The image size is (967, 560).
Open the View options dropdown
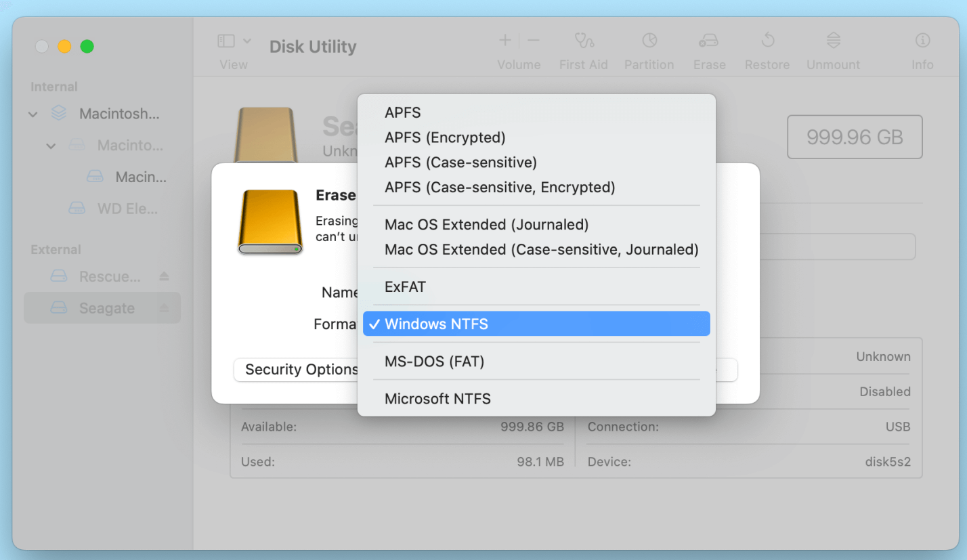pyautogui.click(x=233, y=41)
